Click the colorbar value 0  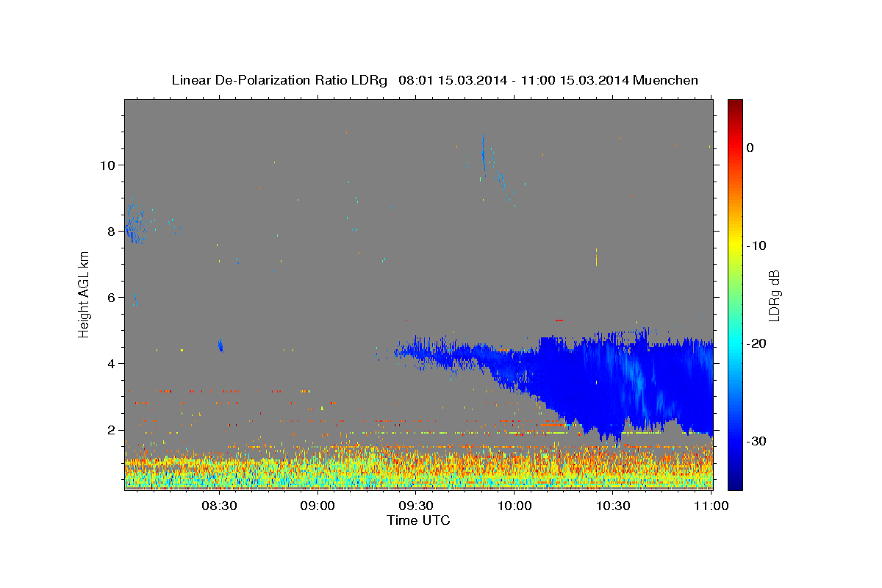750,148
